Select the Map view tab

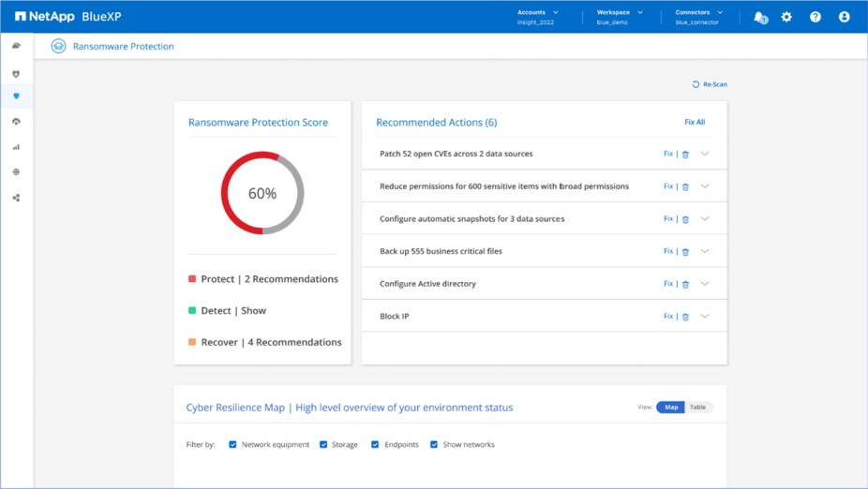click(x=671, y=407)
